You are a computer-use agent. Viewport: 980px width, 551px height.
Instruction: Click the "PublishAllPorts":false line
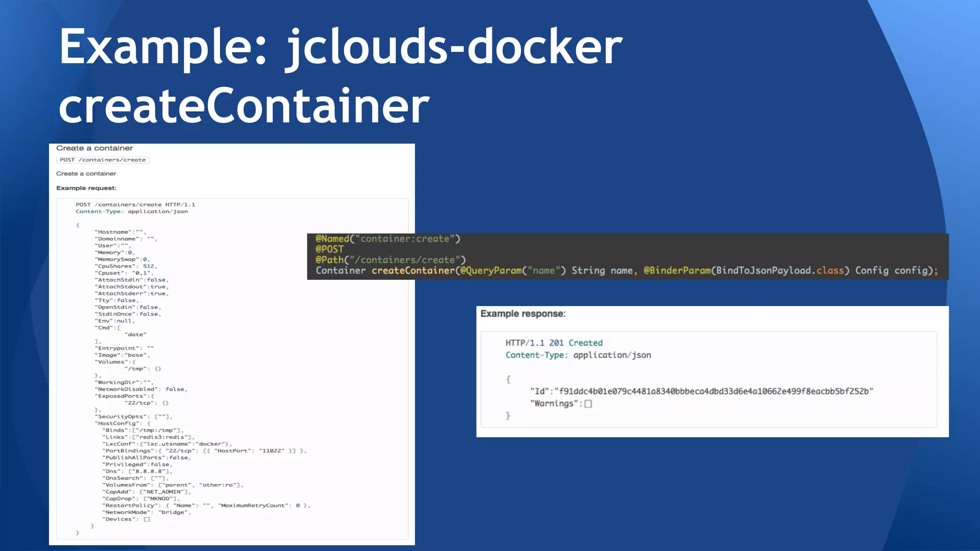(146, 458)
